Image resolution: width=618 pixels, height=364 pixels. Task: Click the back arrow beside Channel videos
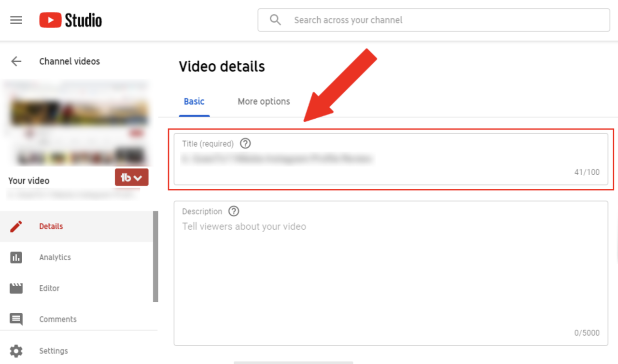click(x=16, y=61)
